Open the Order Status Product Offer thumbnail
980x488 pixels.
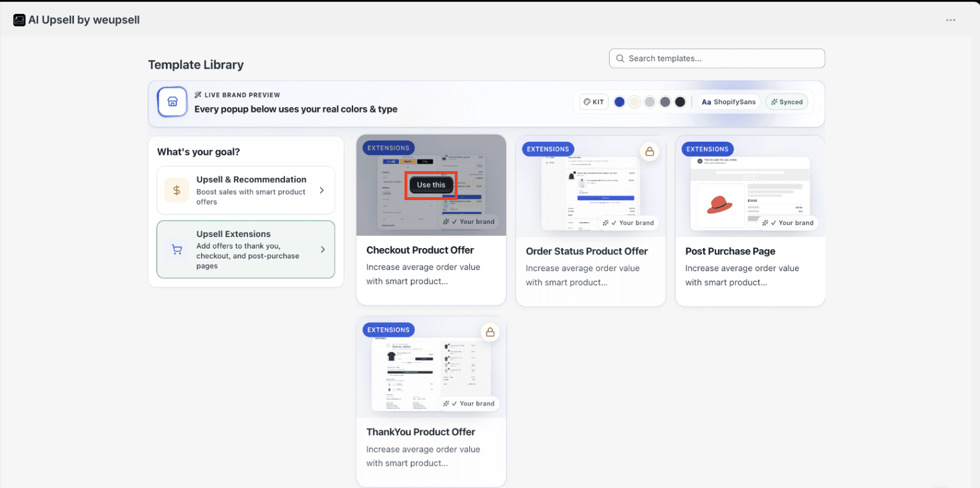click(591, 186)
